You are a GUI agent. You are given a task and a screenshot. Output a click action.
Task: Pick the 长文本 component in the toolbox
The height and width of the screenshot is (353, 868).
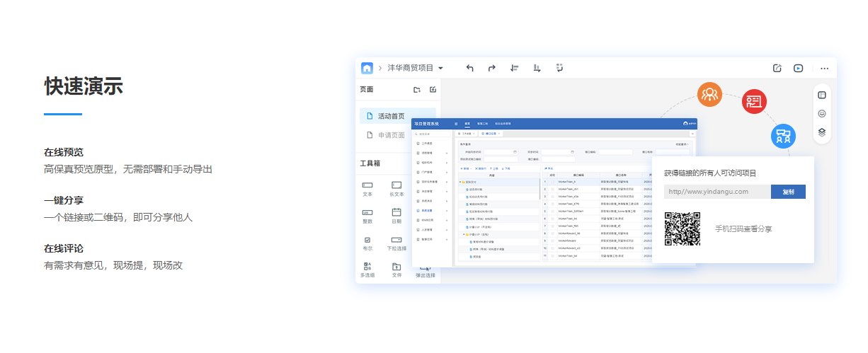click(x=396, y=189)
